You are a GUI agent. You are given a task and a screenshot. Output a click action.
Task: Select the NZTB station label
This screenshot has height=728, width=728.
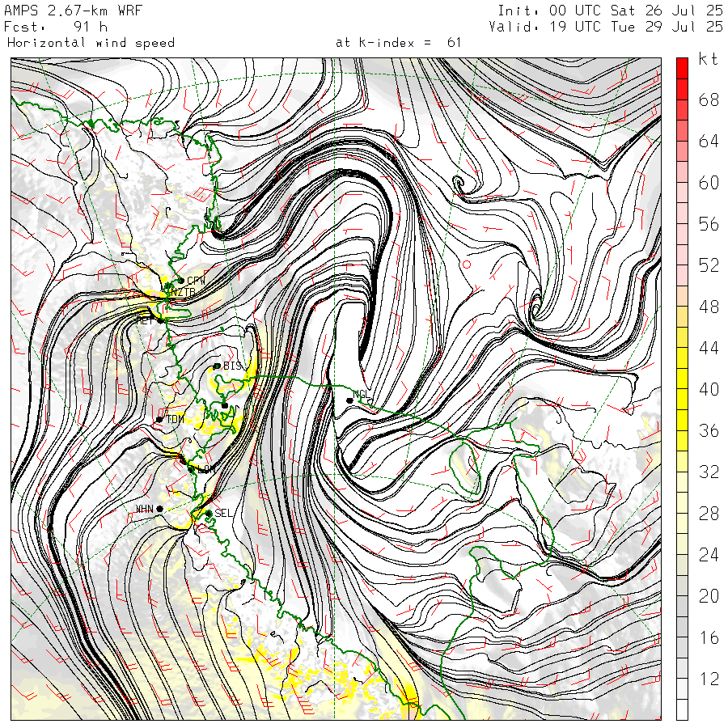point(182,292)
